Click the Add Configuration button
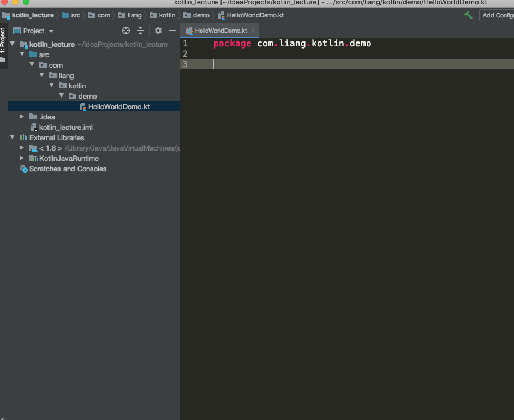Viewport: 514px width, 420px height. pos(497,15)
